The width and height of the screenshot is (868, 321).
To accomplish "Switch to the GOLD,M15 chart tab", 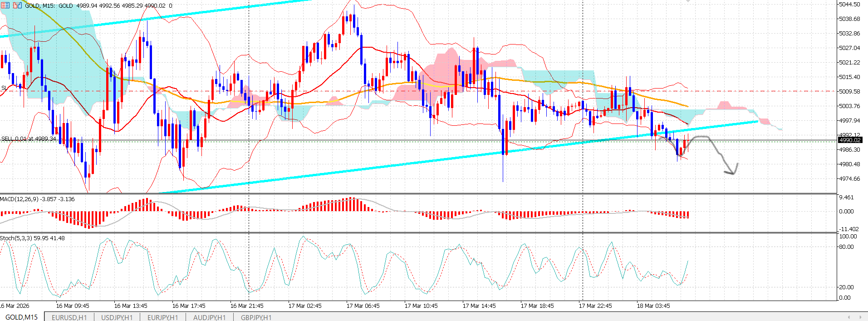I will (x=21, y=317).
